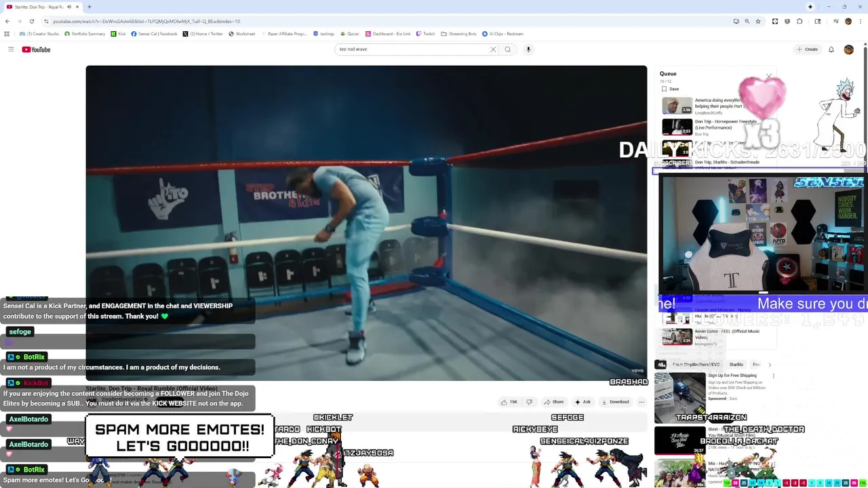This screenshot has height=488, width=868.
Task: Mute the tab using the speaker icon
Action: [69, 7]
